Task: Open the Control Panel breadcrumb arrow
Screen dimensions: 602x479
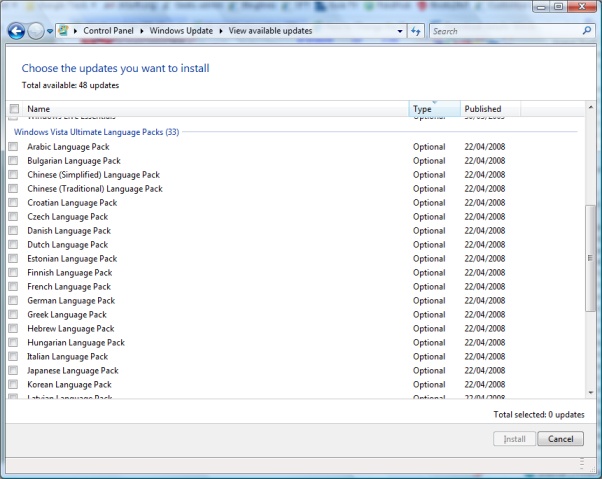Action: coord(76,31)
